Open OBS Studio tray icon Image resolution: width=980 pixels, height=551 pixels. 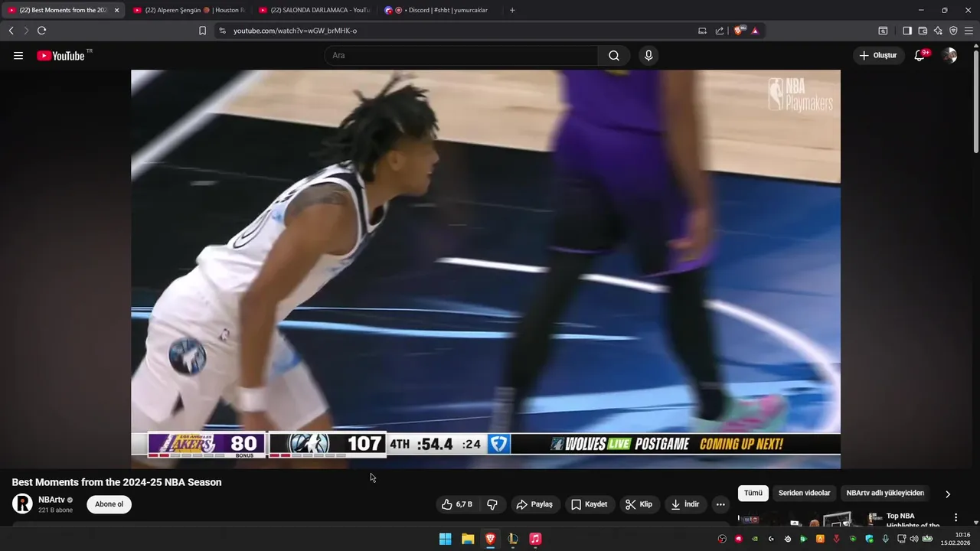point(722,539)
